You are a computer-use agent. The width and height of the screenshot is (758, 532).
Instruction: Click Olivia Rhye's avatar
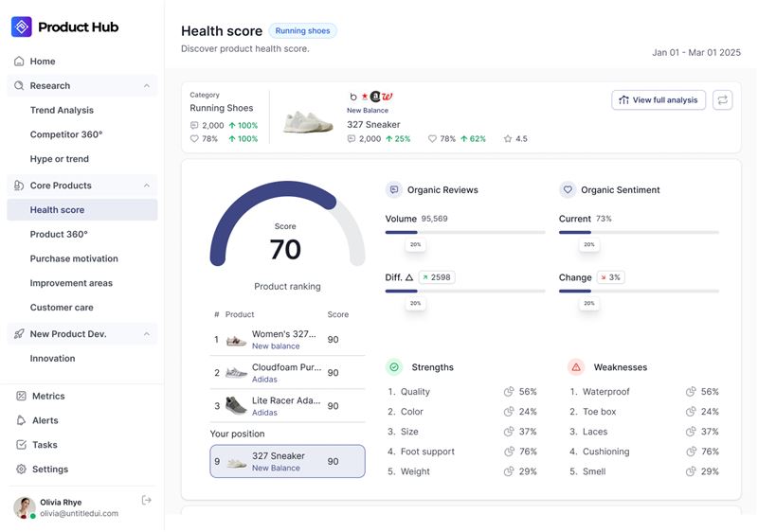(25, 508)
